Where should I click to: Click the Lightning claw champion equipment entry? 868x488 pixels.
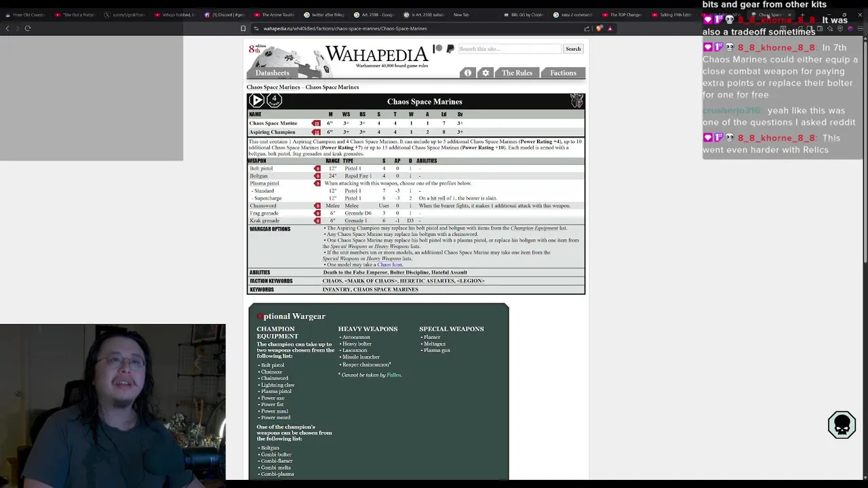(x=277, y=385)
